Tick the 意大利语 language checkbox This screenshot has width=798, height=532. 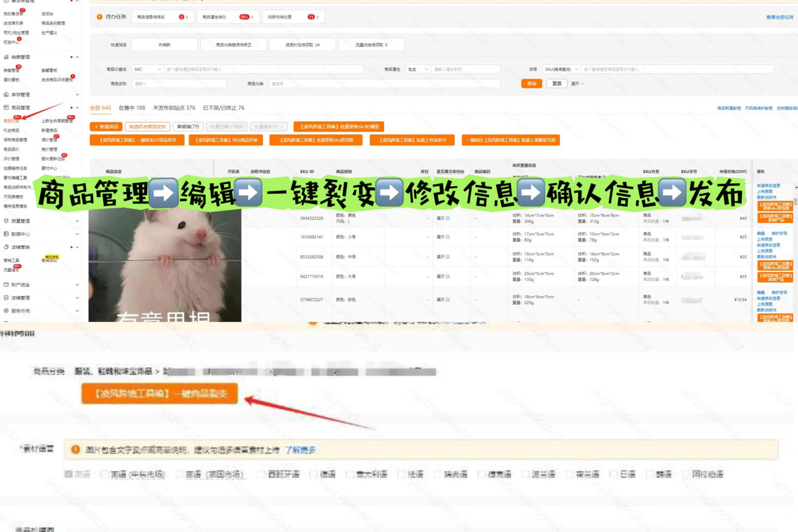[350, 474]
